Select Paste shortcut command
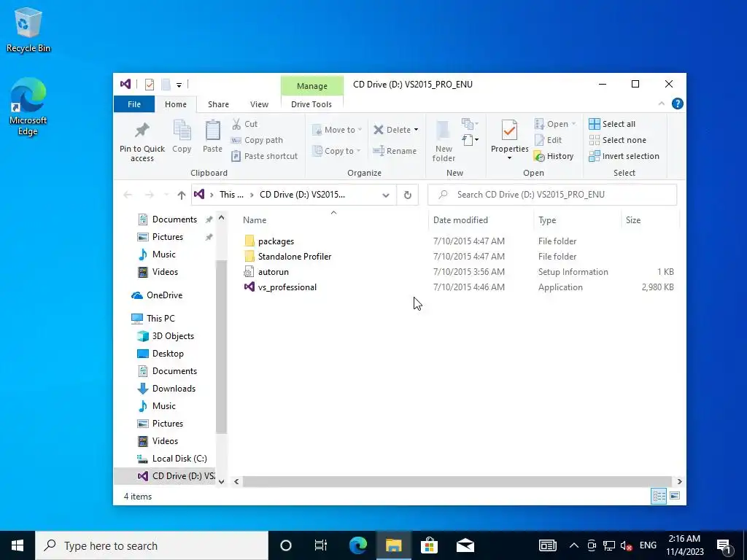The width and height of the screenshot is (747, 560). tap(264, 156)
